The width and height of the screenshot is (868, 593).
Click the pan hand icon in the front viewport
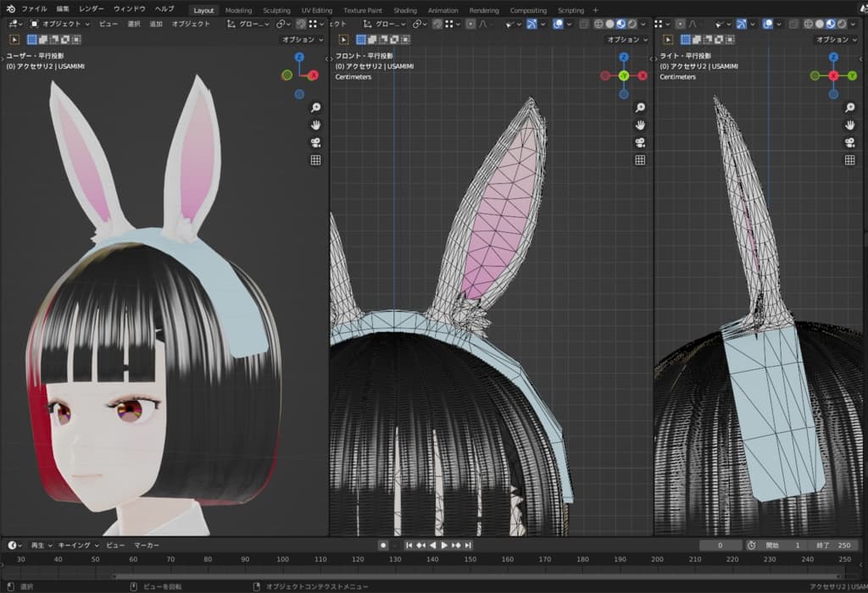[640, 125]
